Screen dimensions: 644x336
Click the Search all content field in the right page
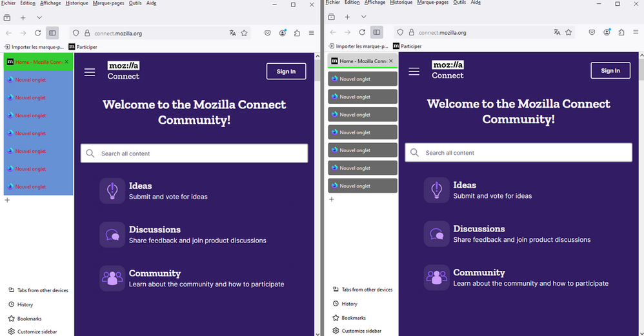pos(518,153)
